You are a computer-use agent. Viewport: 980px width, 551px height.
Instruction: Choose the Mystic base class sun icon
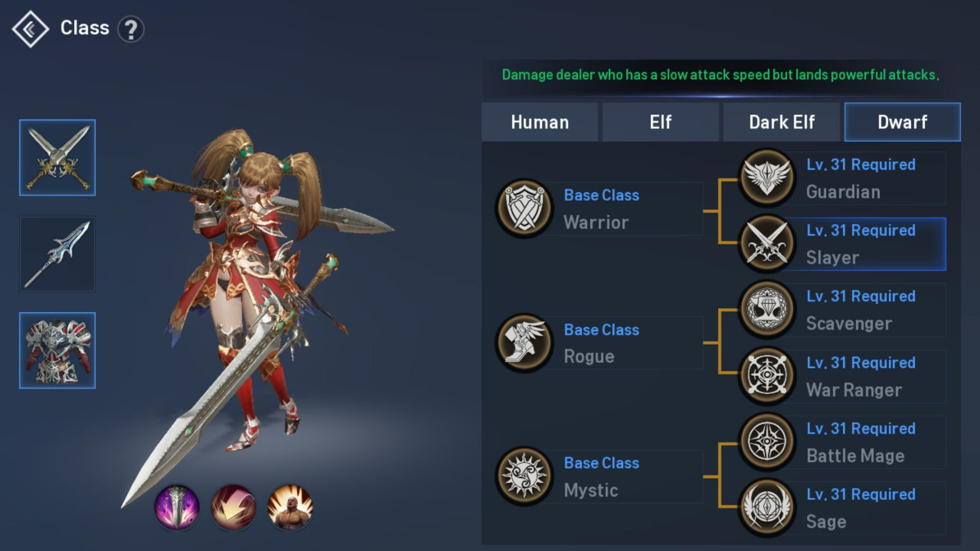tap(524, 476)
